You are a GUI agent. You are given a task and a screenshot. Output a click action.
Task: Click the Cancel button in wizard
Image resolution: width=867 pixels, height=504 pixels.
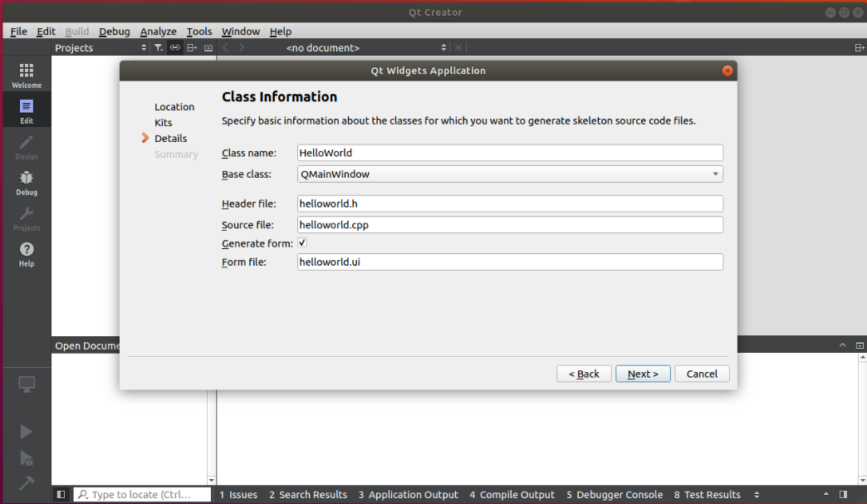[702, 374]
